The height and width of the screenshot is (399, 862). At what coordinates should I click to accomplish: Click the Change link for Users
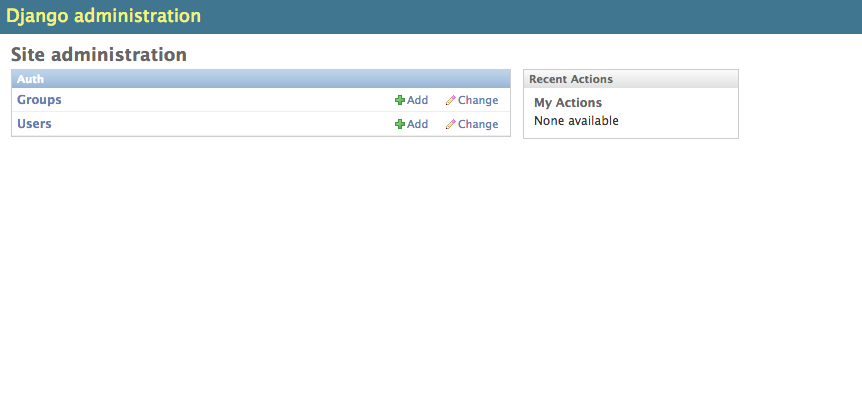pos(478,124)
